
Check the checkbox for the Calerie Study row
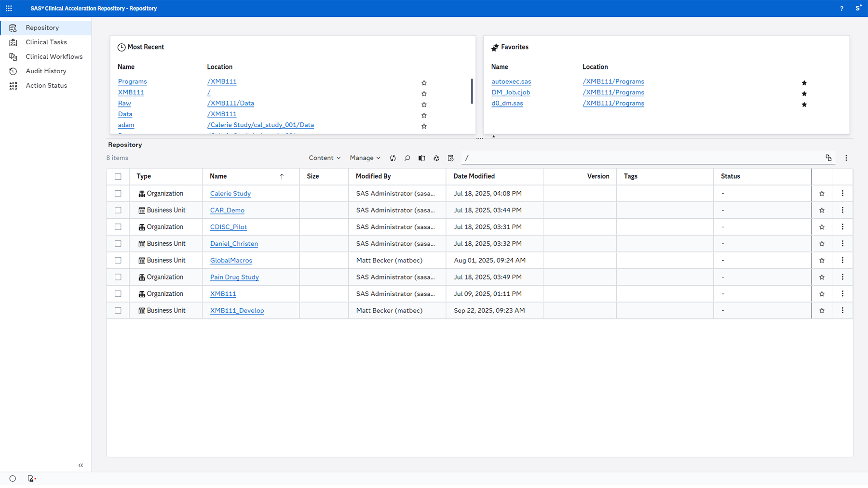[x=118, y=193]
